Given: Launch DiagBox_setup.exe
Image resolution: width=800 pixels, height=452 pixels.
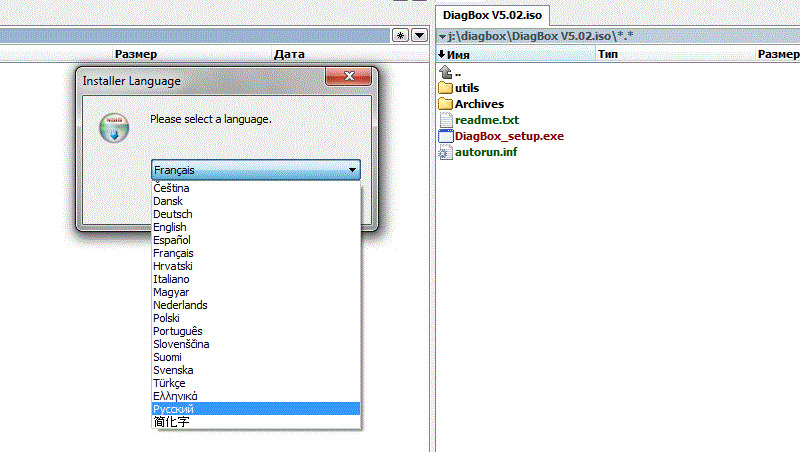Looking at the screenshot, I should 509,136.
